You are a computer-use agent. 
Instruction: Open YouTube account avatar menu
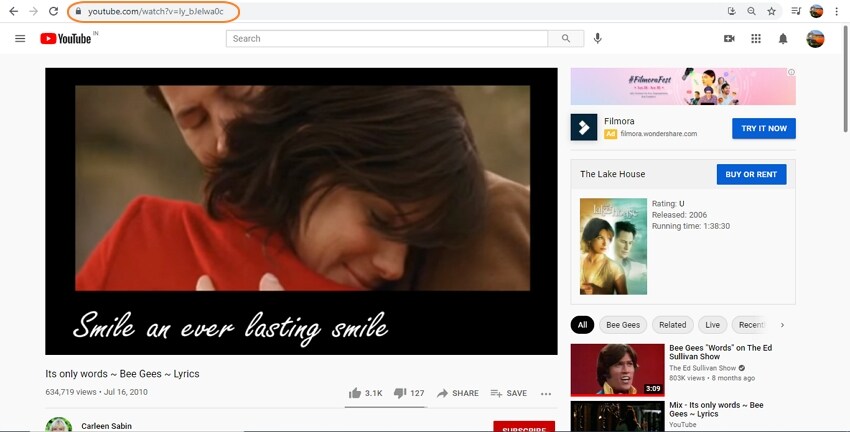click(x=815, y=38)
